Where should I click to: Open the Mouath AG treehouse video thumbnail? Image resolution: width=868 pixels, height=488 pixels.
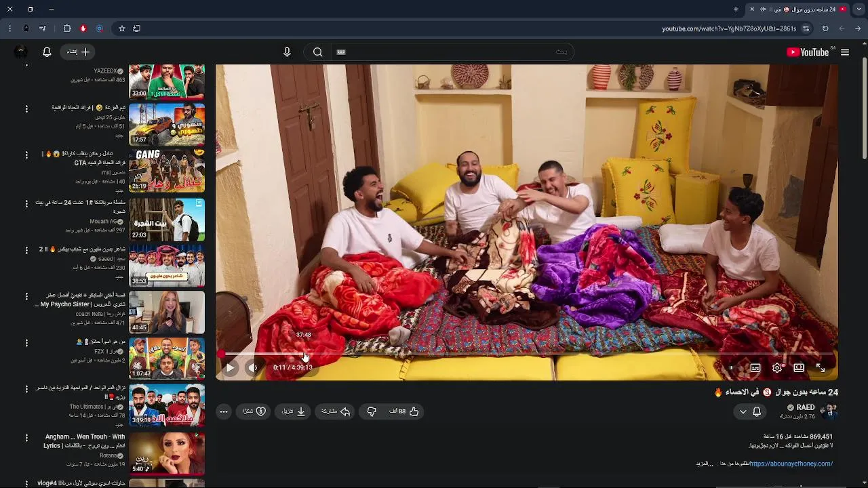pos(167,219)
